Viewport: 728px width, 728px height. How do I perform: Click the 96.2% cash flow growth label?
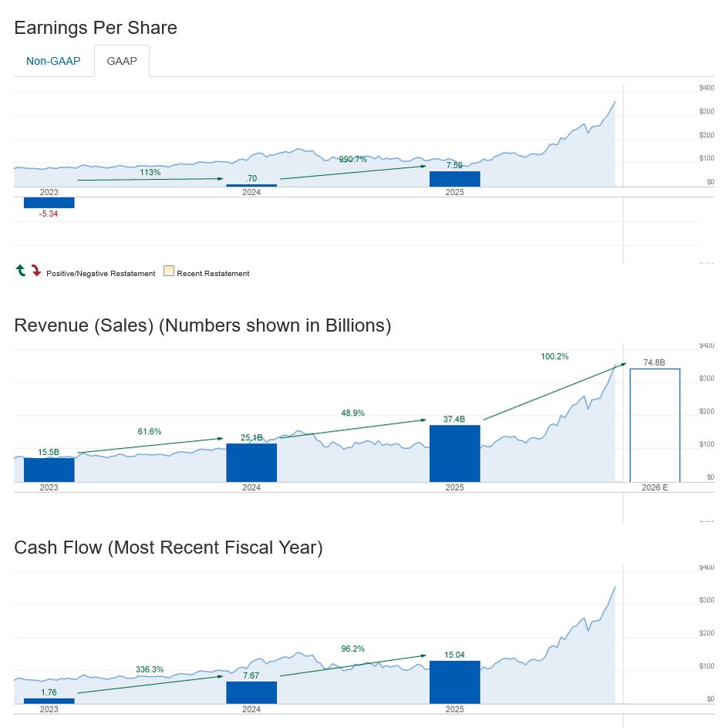tap(353, 649)
